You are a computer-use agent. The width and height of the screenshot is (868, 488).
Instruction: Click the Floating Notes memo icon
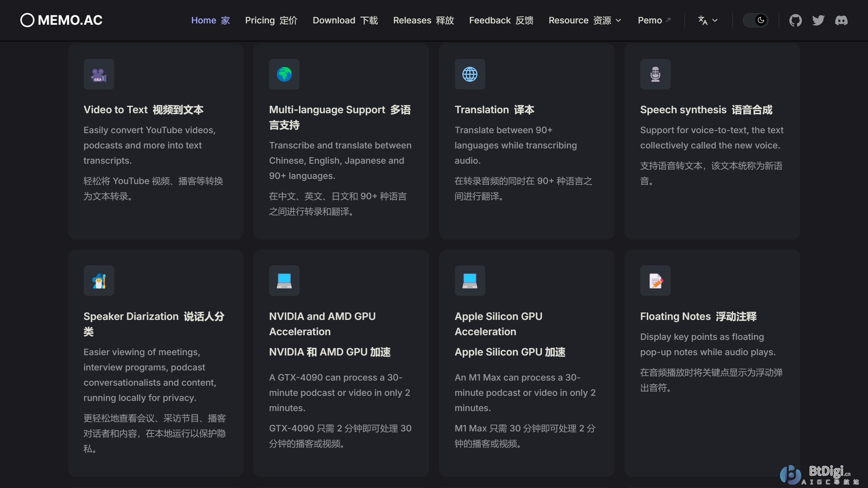point(655,281)
